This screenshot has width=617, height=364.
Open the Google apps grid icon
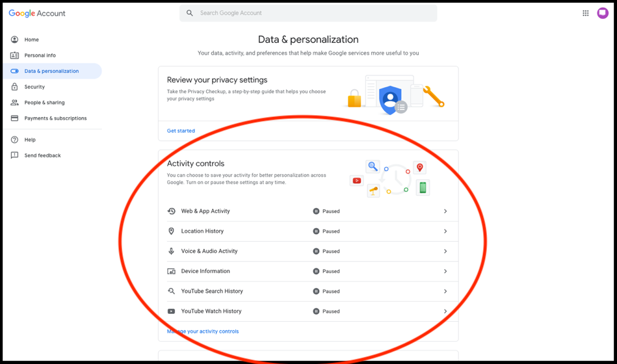pos(586,13)
